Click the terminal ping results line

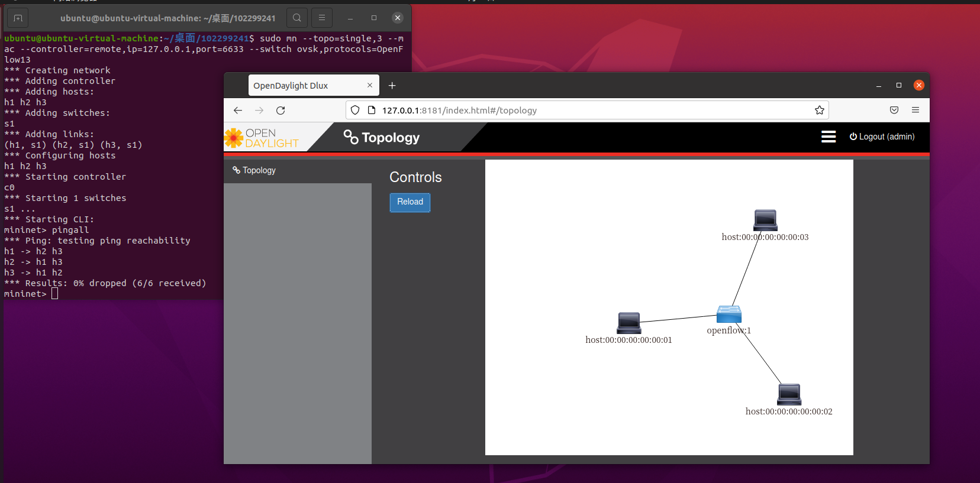(105, 283)
